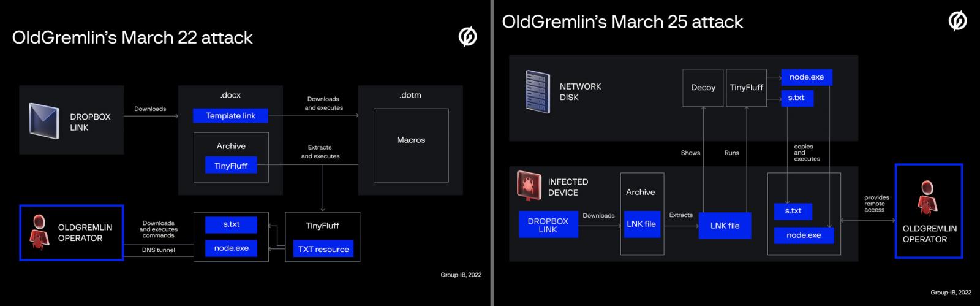This screenshot has width=980, height=306.
Task: Click the Dropbox envelope icon in March 22 diagram
Action: tap(44, 120)
